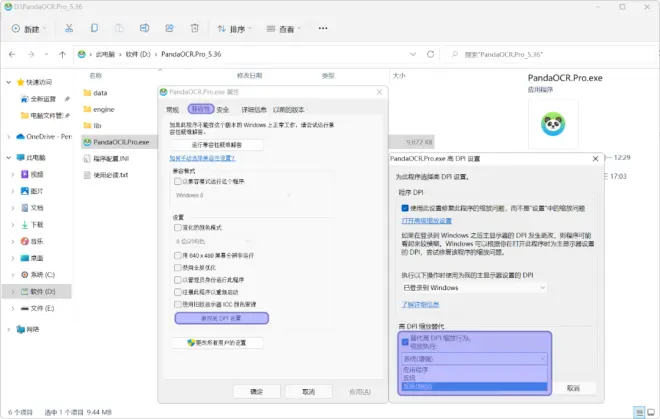The image size is (660, 419).
Task: Click 确定 in the properties dialog
Action: (x=256, y=392)
